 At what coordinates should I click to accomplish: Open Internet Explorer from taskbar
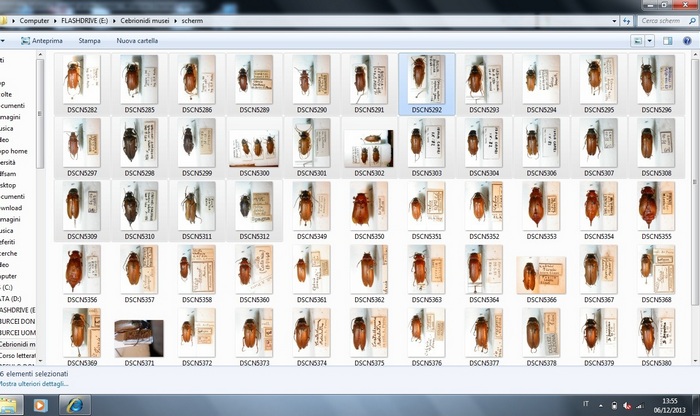click(74, 405)
